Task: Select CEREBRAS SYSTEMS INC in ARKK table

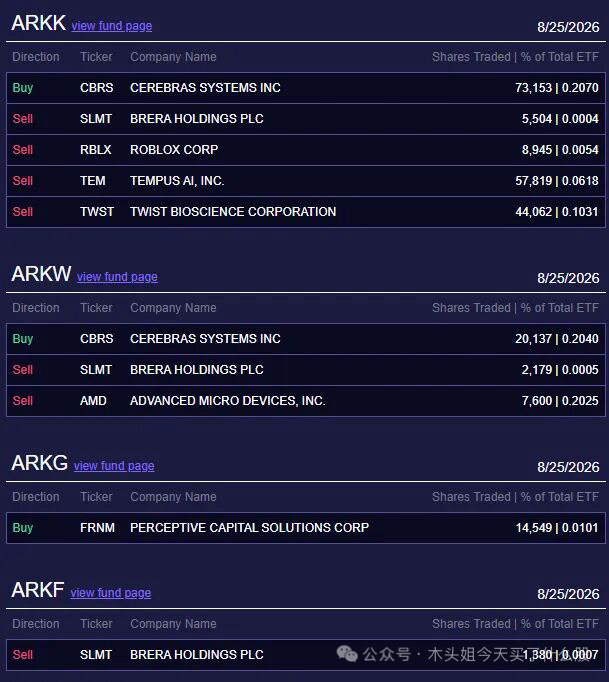Action: click(205, 88)
